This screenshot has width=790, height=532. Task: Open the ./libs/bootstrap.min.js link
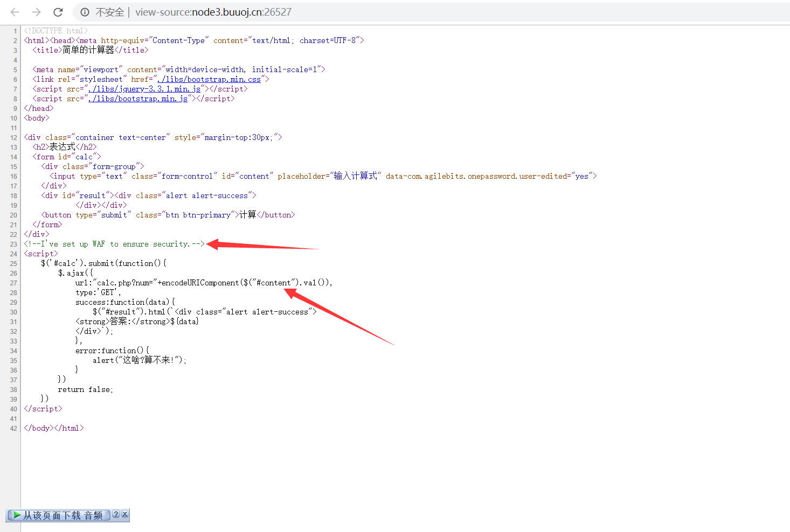(x=138, y=99)
